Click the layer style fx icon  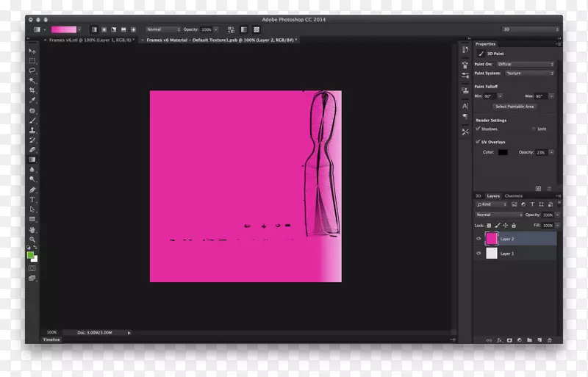499,340
